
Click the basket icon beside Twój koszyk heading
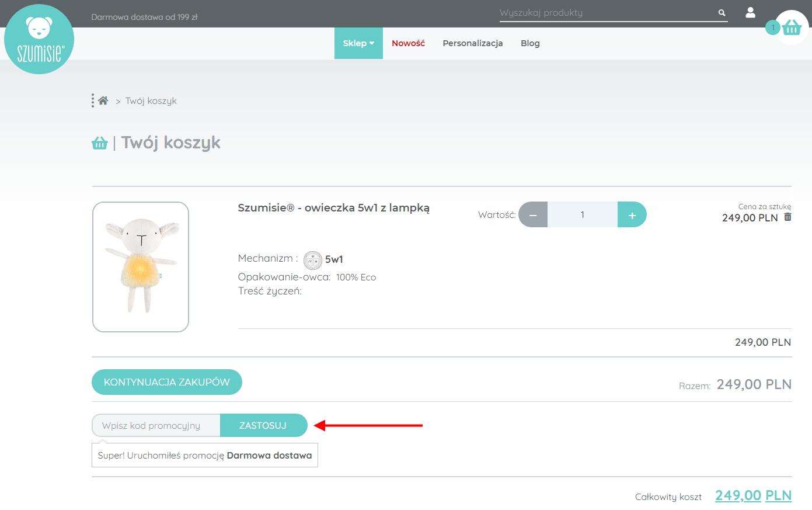[x=100, y=143]
